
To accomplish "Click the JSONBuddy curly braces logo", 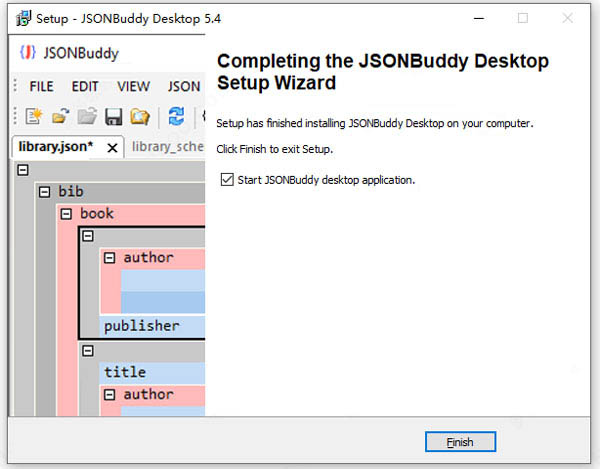I will [29, 53].
